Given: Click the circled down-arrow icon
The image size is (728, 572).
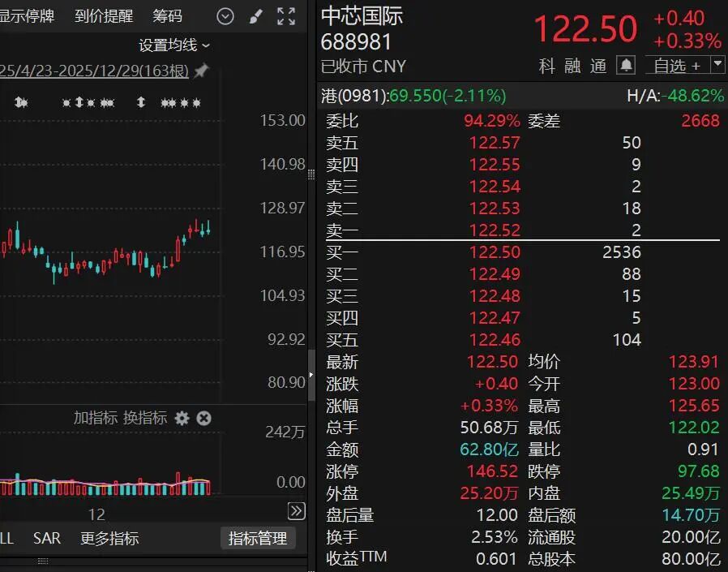Looking at the screenshot, I should pos(225,16).
